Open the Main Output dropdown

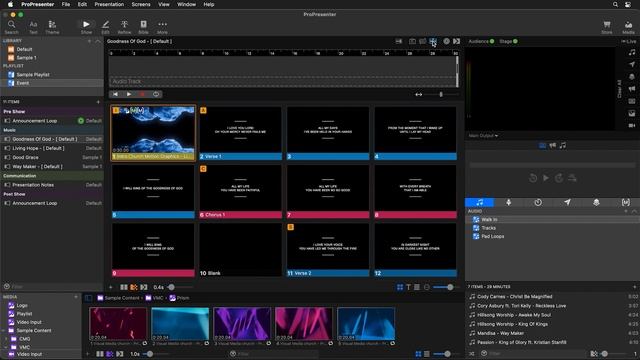[x=483, y=136]
